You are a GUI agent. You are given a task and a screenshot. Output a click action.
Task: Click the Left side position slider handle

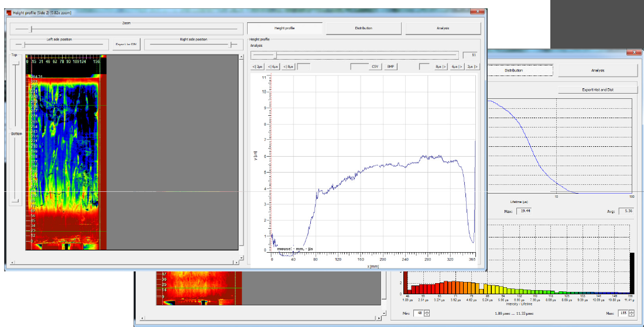pos(24,44)
